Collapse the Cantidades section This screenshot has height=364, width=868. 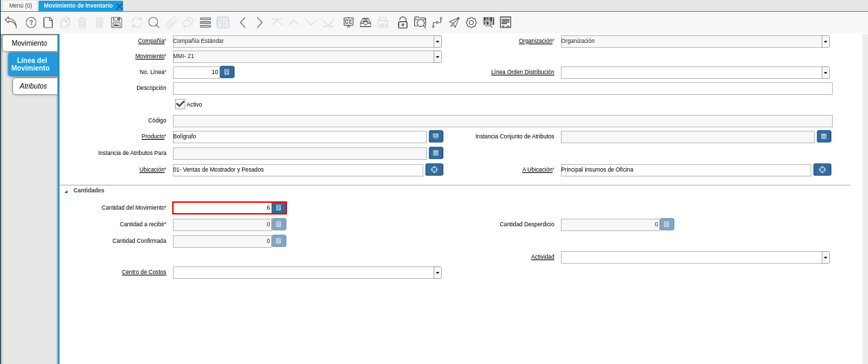(x=66, y=191)
